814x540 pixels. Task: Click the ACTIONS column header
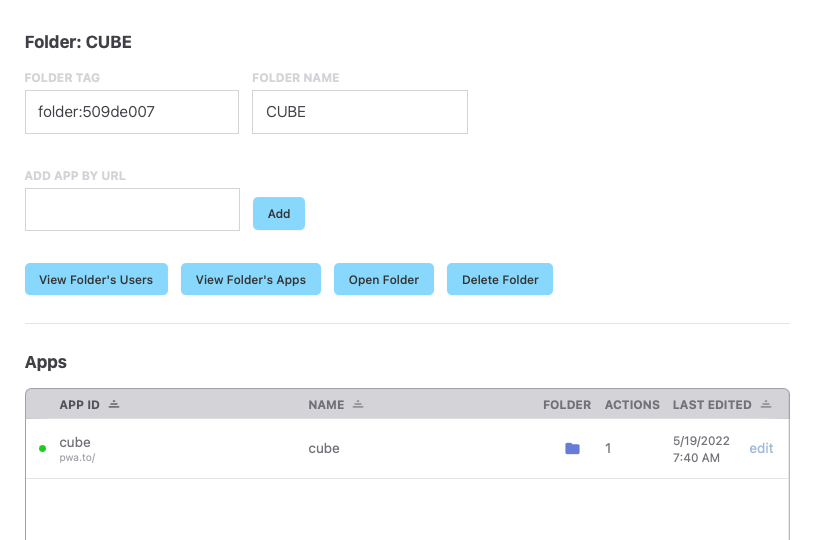632,405
